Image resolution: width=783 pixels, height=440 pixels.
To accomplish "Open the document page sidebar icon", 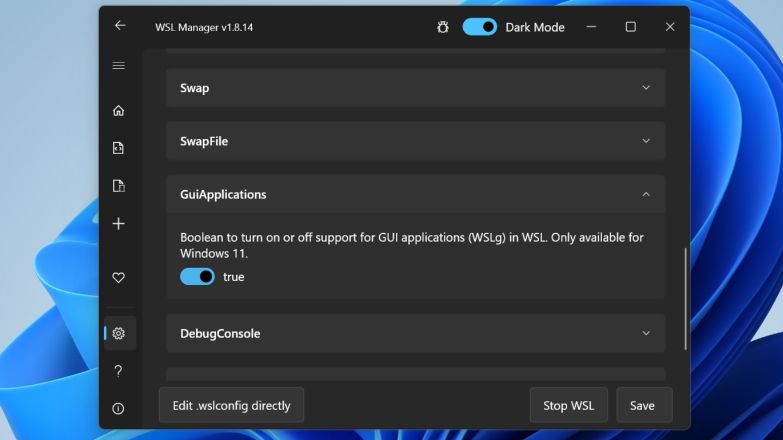I will 118,186.
